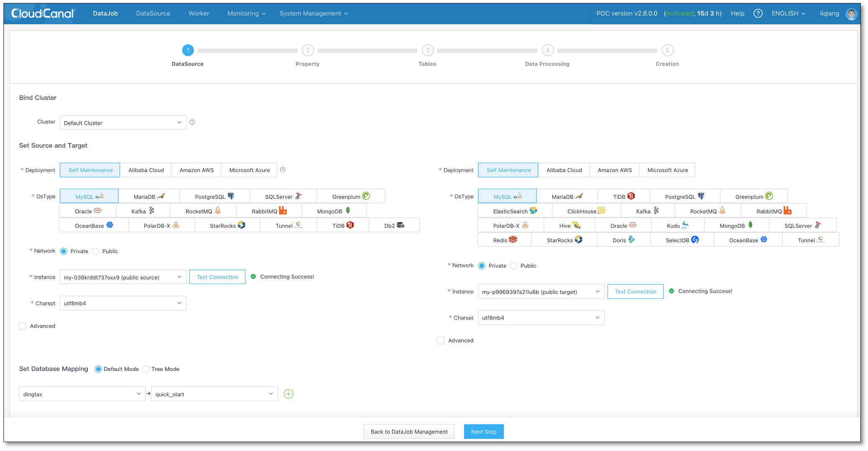Select target deployment Self Maintenance tab
The width and height of the screenshot is (868, 451).
(x=508, y=170)
